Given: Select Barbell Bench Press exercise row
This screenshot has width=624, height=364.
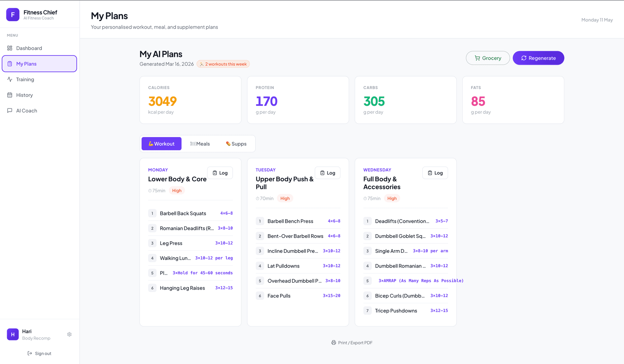Looking at the screenshot, I should click(x=298, y=221).
